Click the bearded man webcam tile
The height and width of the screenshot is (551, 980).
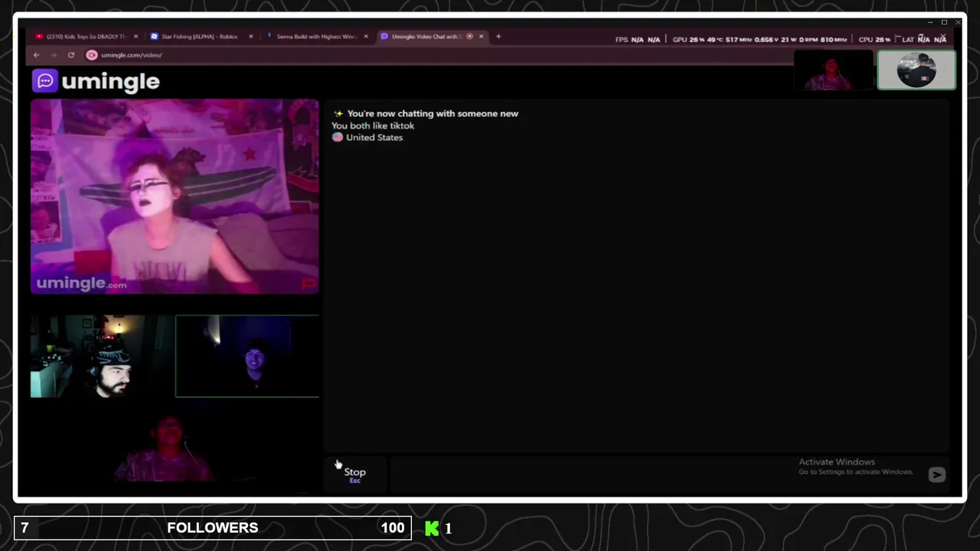[102, 357]
